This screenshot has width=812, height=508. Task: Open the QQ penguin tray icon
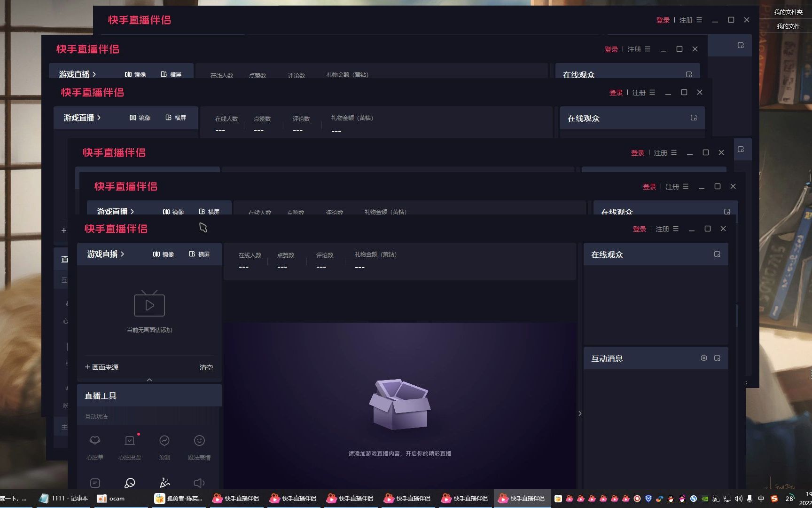point(671,499)
